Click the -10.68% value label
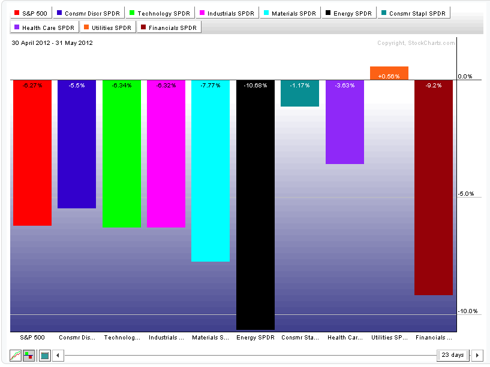This screenshot has width=490, height=367. (255, 86)
